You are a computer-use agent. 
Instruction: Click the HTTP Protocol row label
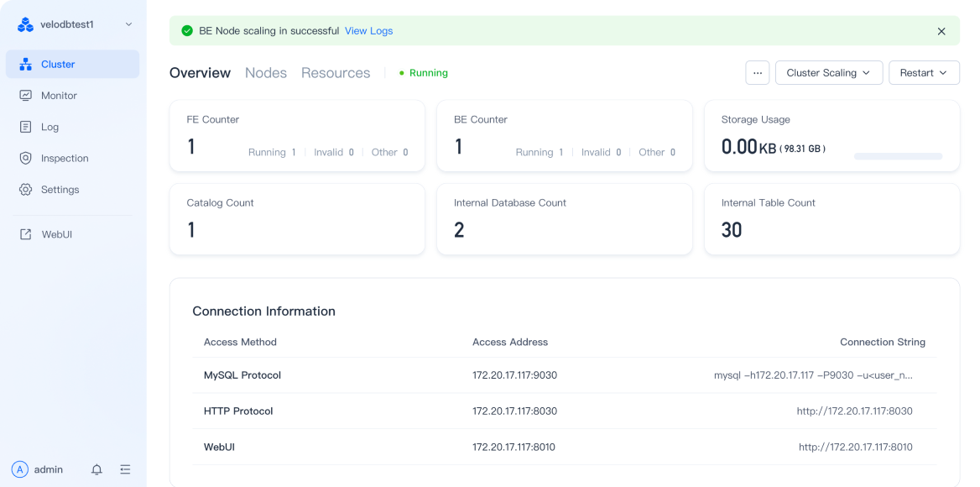pyautogui.click(x=238, y=411)
